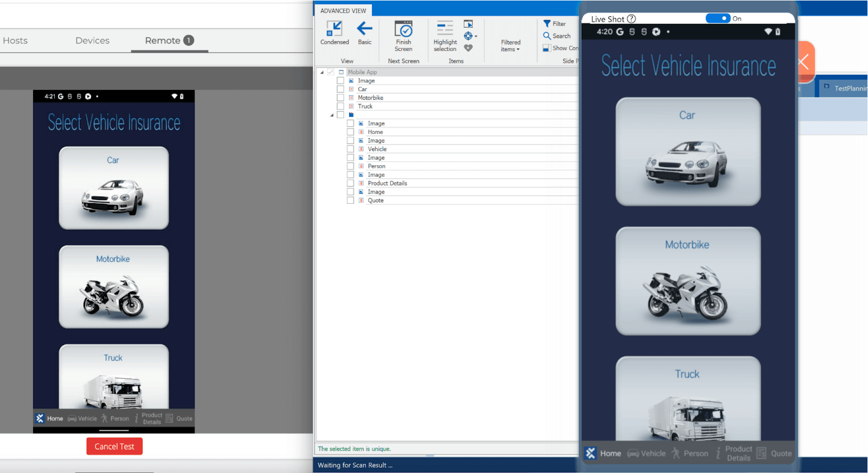Viewport: 868px width, 473px height.
Task: Check the Car item checkbox
Action: 340,89
